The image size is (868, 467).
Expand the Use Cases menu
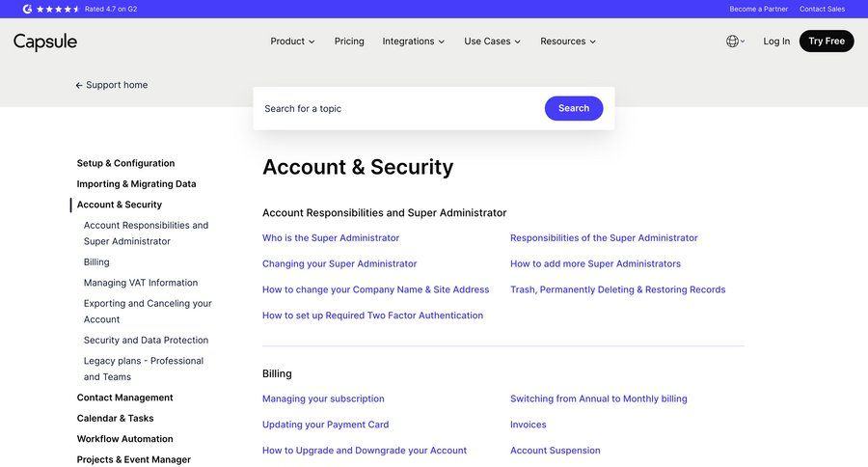pyautogui.click(x=492, y=41)
